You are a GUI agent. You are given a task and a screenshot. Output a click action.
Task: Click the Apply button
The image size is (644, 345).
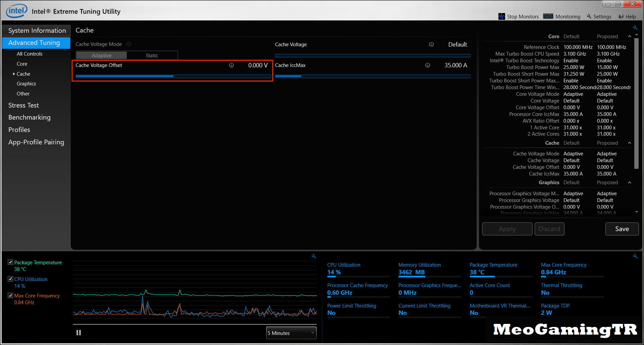[x=507, y=229]
